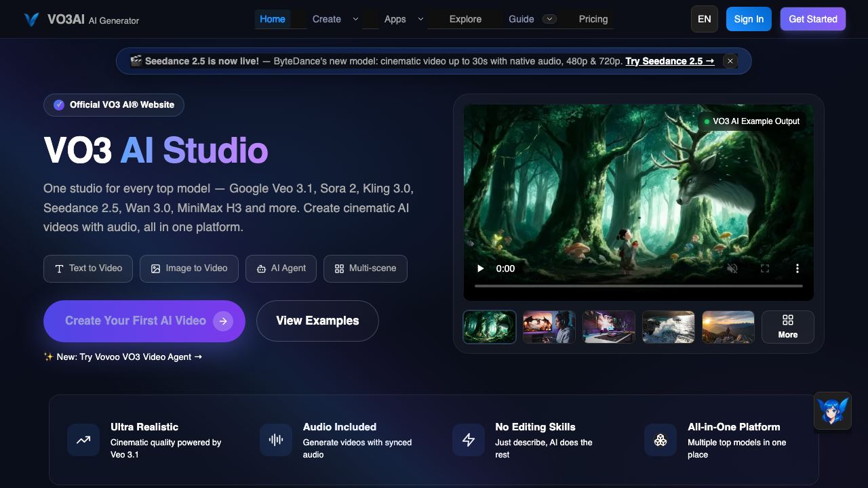Open the example video in fullscreen
The height and width of the screenshot is (488, 868).
coord(765,268)
